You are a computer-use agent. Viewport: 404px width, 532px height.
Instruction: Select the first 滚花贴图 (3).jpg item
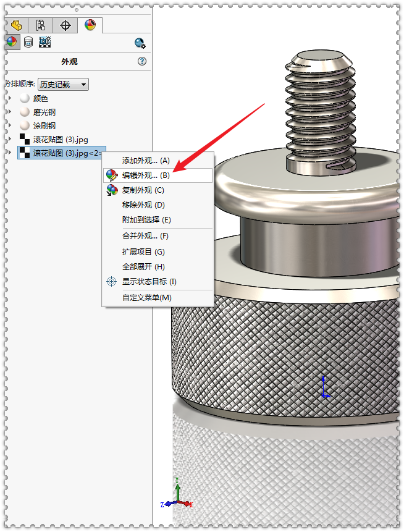pos(61,140)
